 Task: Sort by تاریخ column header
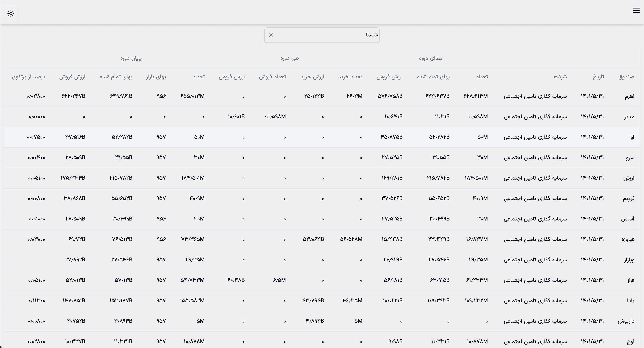pos(598,77)
